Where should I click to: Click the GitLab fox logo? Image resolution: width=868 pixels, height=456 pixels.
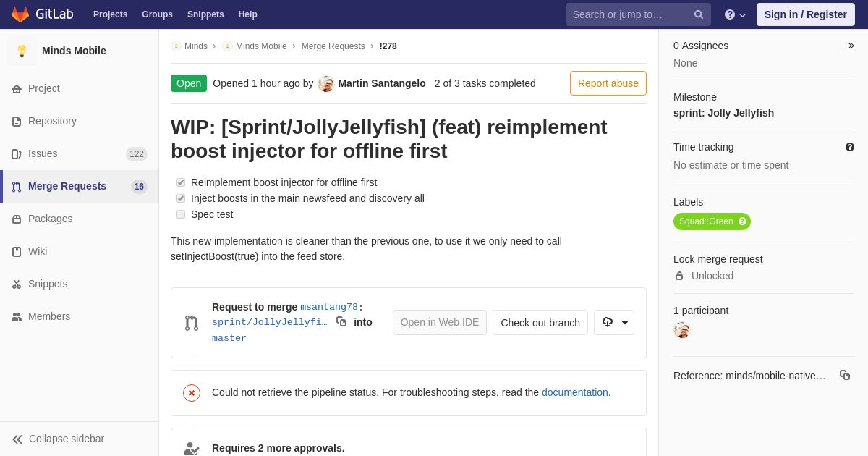20,14
